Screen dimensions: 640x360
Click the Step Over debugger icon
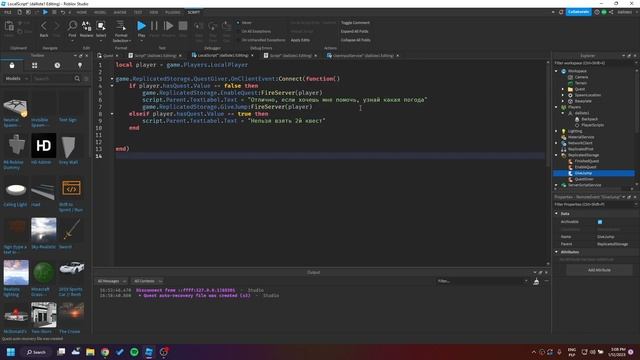click(213, 27)
